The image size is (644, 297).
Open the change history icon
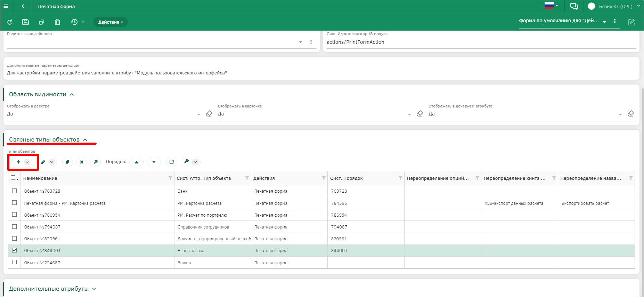[74, 22]
